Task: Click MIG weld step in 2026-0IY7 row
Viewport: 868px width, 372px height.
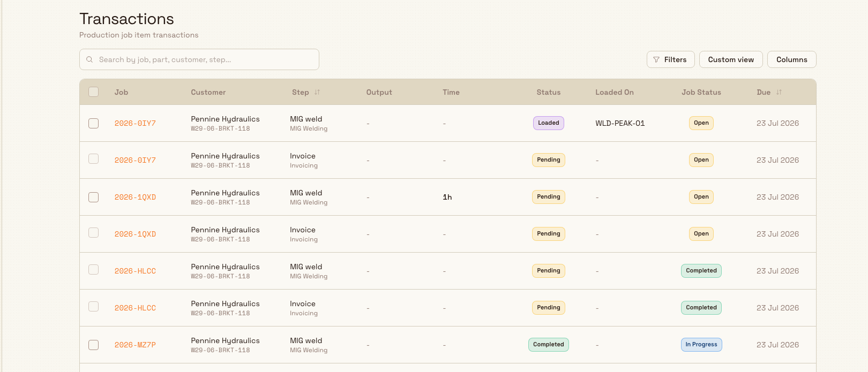Action: 306,119
